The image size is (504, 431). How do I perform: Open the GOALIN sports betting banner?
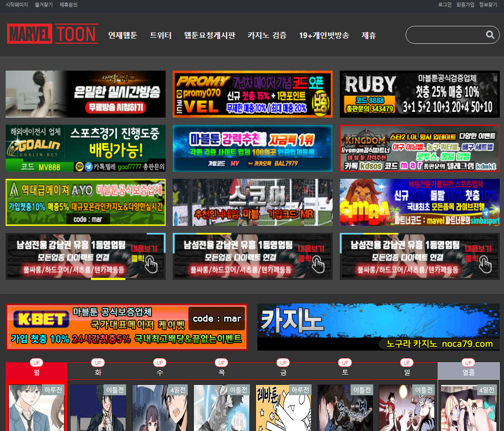86,148
